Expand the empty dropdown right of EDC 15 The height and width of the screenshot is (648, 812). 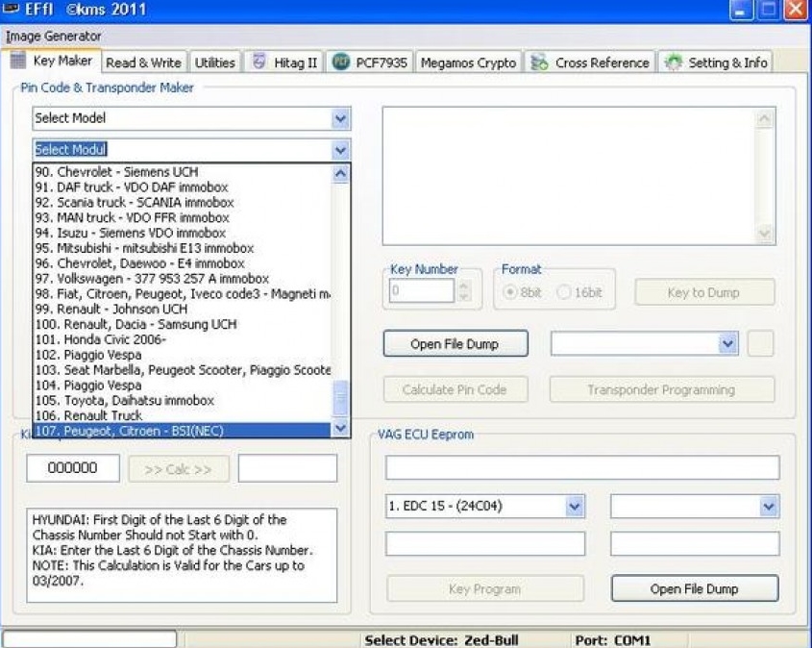point(769,506)
